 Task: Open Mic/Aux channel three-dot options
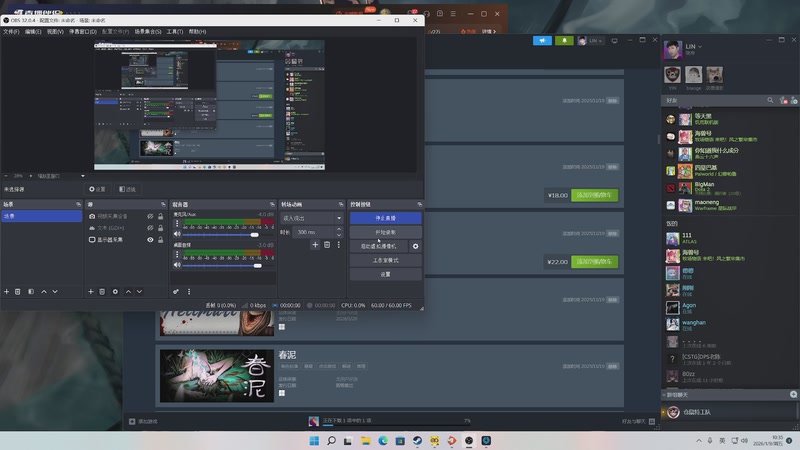[x=177, y=223]
